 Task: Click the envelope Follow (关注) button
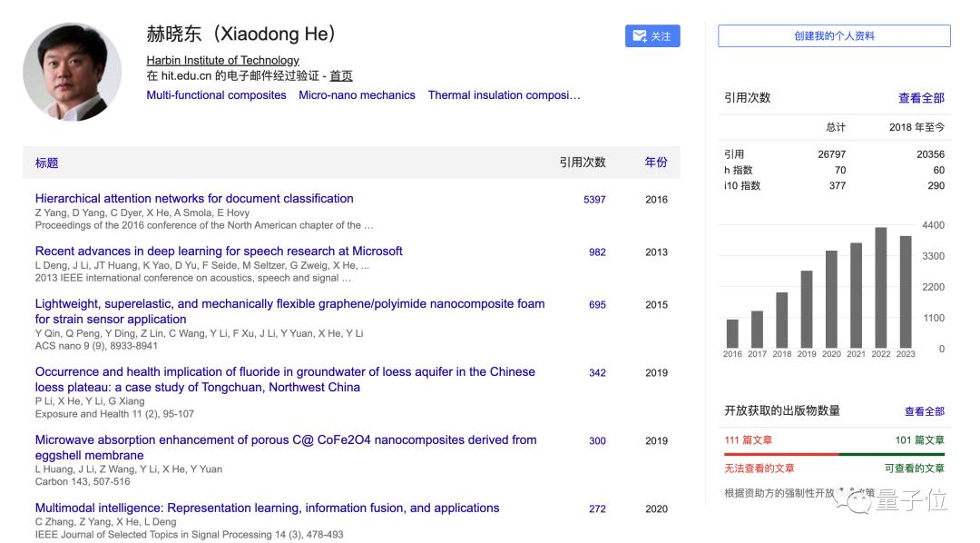coord(652,36)
